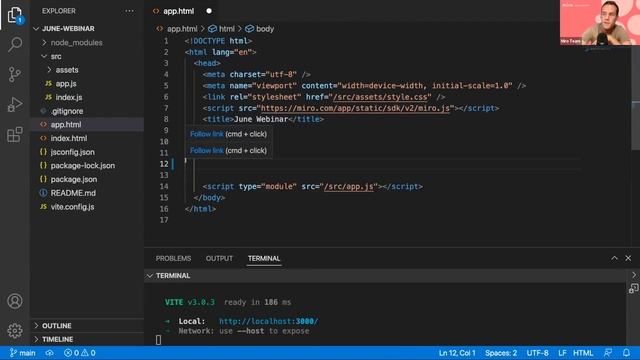Select app.html in the explorer tree
Image resolution: width=640 pixels, height=360 pixels.
[x=66, y=124]
